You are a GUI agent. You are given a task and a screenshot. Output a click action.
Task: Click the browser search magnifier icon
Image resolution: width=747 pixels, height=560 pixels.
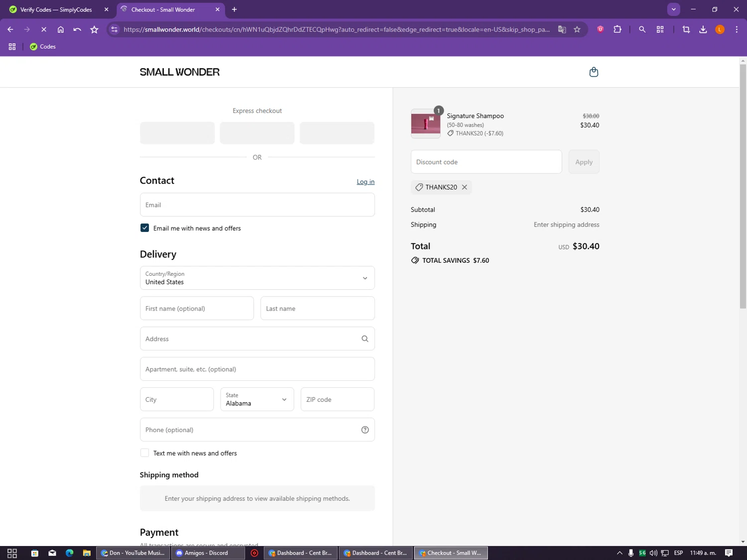pos(642,29)
